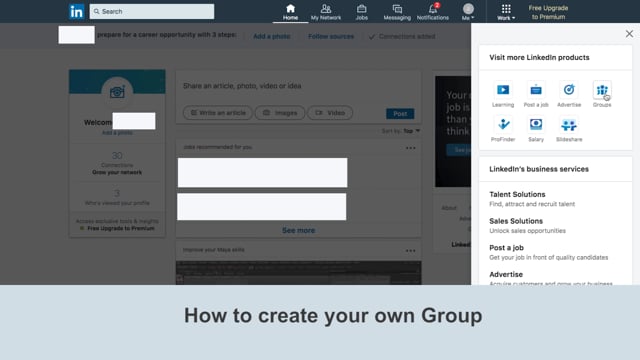Screen dimensions: 640x360
Task: Click the About footer link
Action: 449,208
